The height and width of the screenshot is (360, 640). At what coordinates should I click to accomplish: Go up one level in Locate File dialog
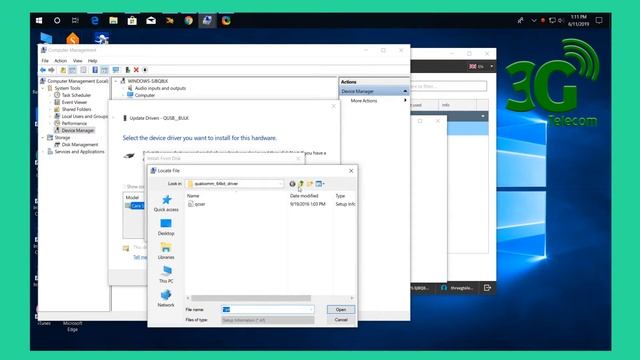(301, 184)
